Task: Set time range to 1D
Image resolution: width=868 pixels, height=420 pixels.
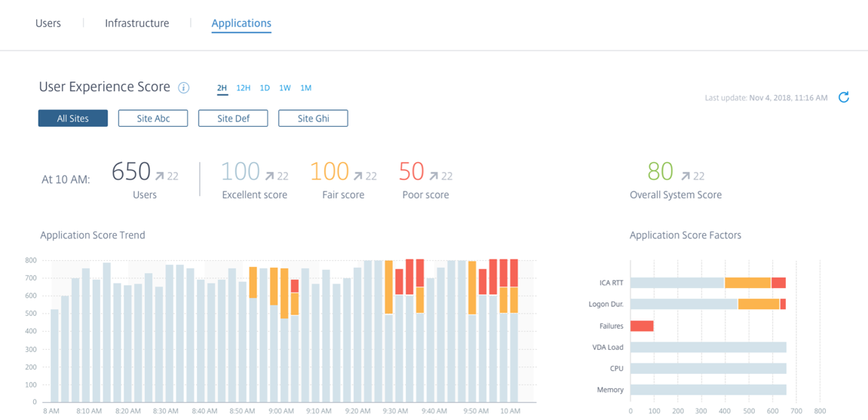Action: [265, 88]
